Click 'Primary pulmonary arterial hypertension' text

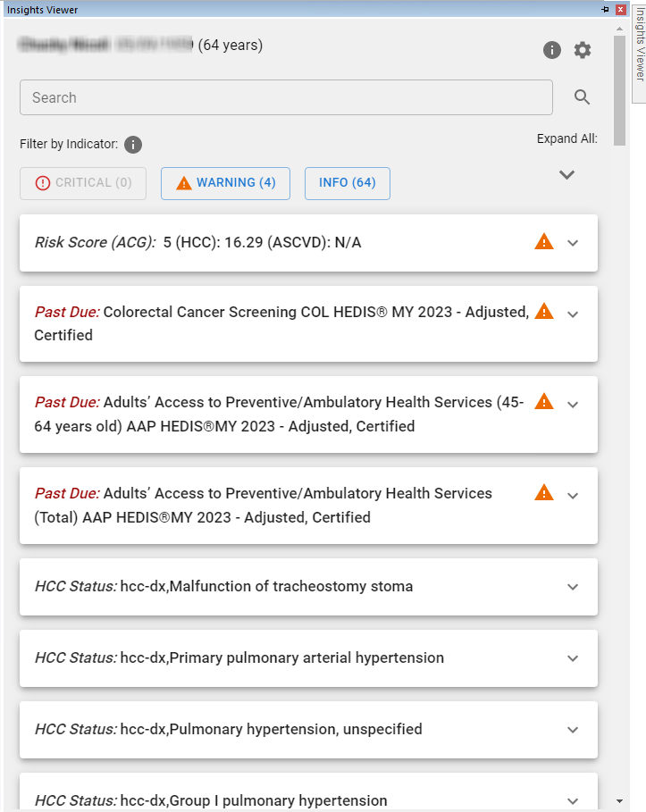tap(306, 657)
